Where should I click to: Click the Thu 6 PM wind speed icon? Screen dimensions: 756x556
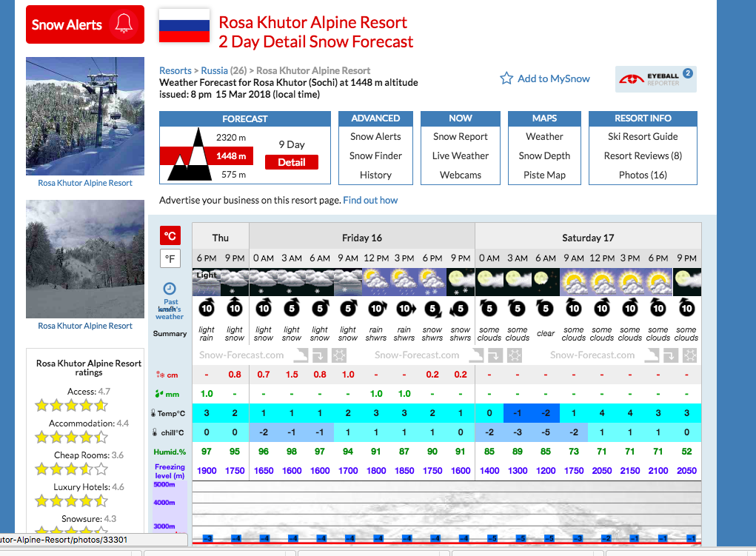[207, 308]
